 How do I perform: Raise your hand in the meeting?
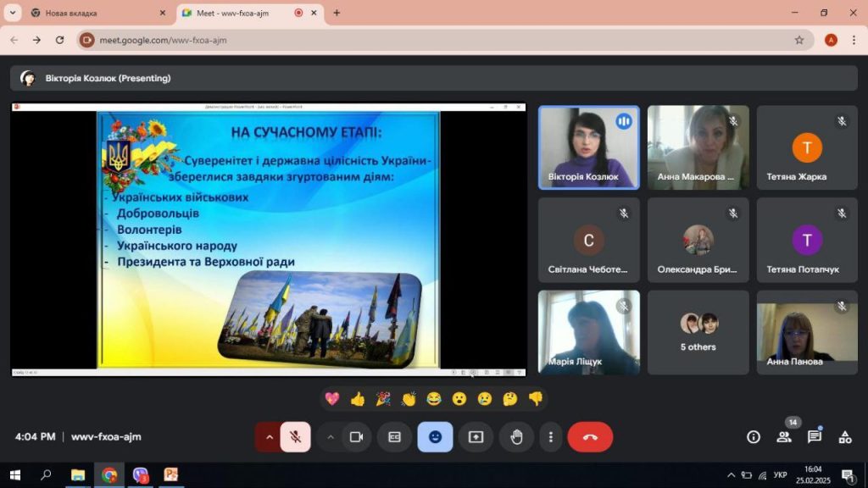pyautogui.click(x=516, y=437)
